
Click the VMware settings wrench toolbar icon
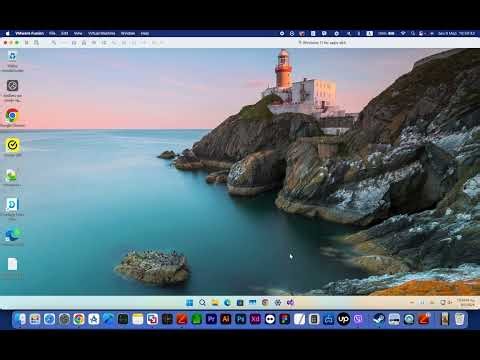click(53, 43)
